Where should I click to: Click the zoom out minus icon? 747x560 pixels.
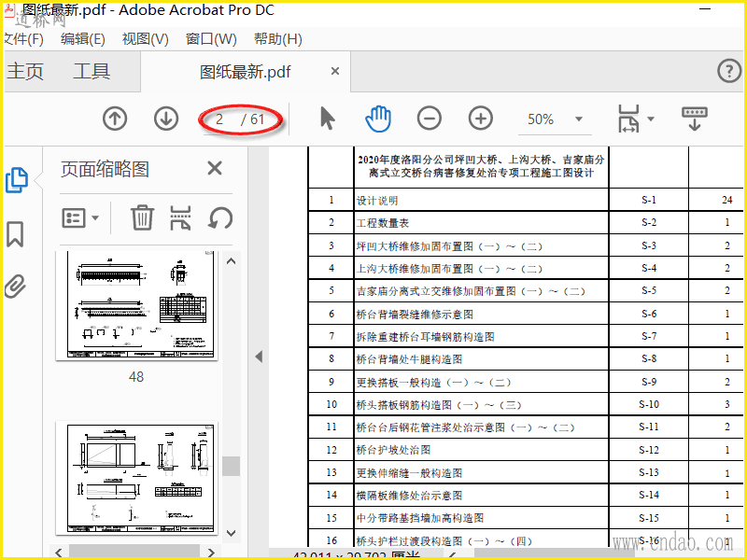(x=430, y=119)
